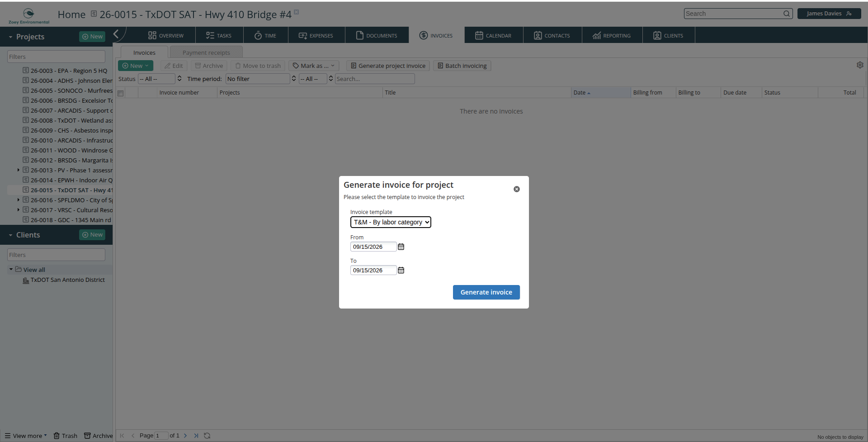Open James Davies user menu
The width and height of the screenshot is (868, 442).
829,14
